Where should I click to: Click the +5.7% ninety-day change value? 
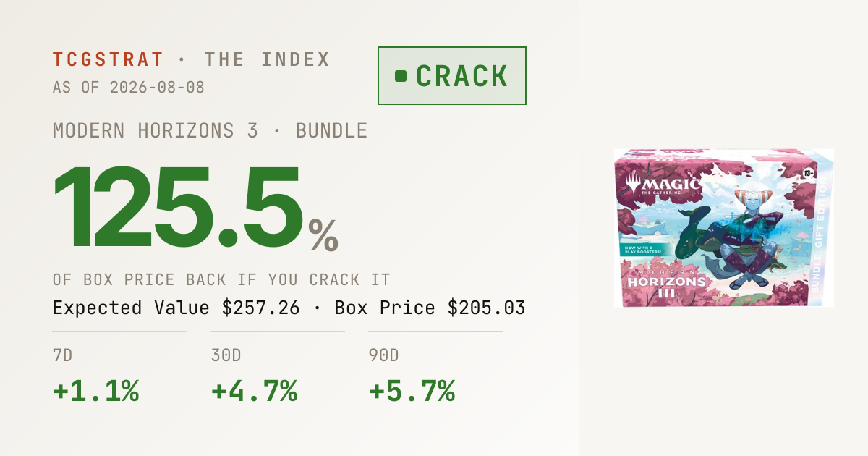point(412,392)
